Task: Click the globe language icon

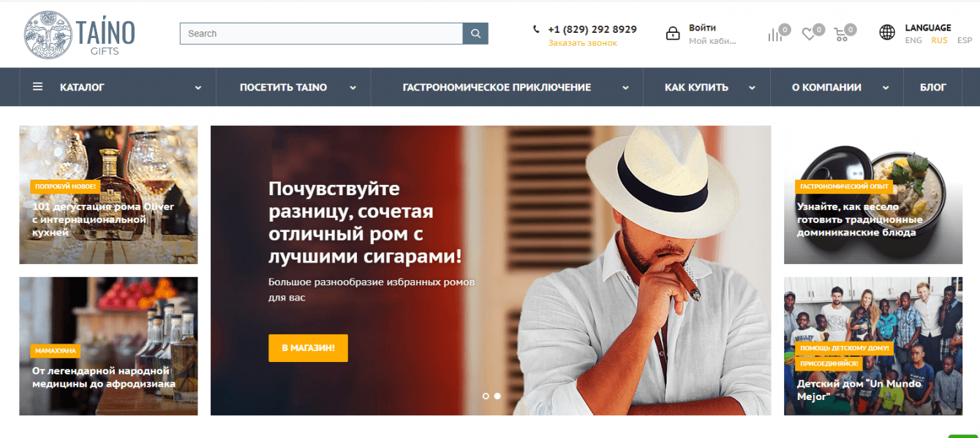Action: [887, 32]
